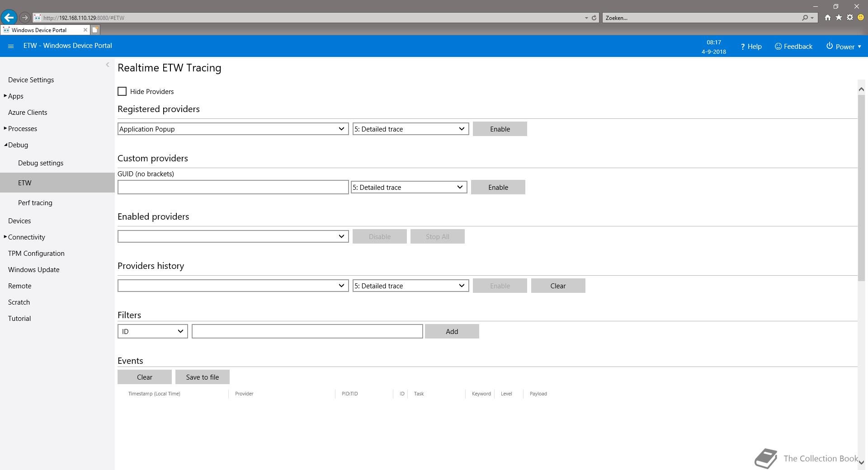Screen dimensions: 868x470
Task: Open Tutorial in the sidebar
Action: pos(19,319)
